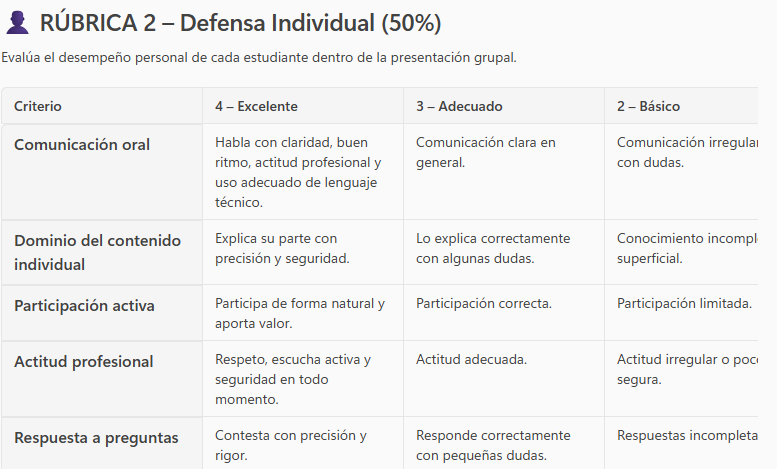
Task: Click the RÚBRICA 2 – Defensa Individual heading
Action: pos(240,23)
